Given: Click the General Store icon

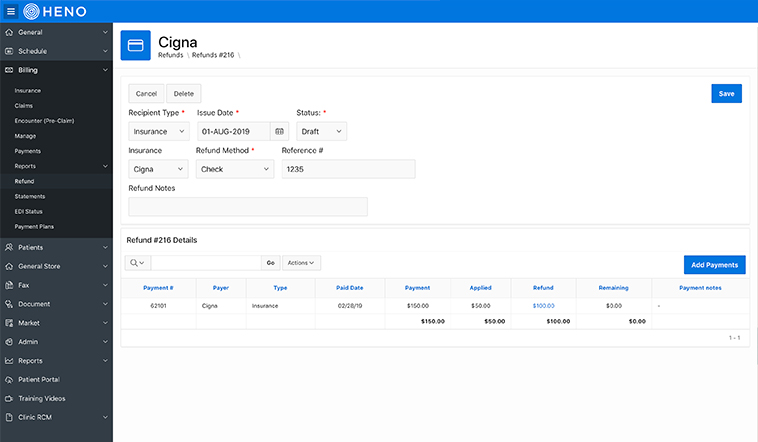Looking at the screenshot, I should pos(9,266).
